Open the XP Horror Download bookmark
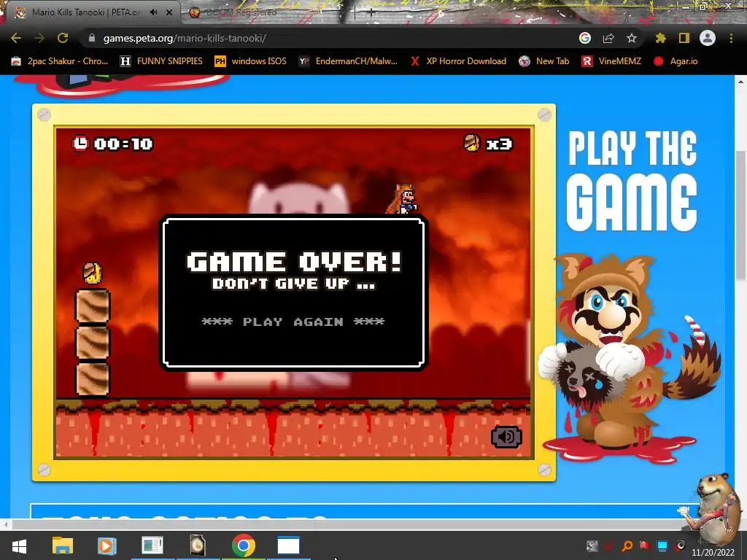 [458, 61]
